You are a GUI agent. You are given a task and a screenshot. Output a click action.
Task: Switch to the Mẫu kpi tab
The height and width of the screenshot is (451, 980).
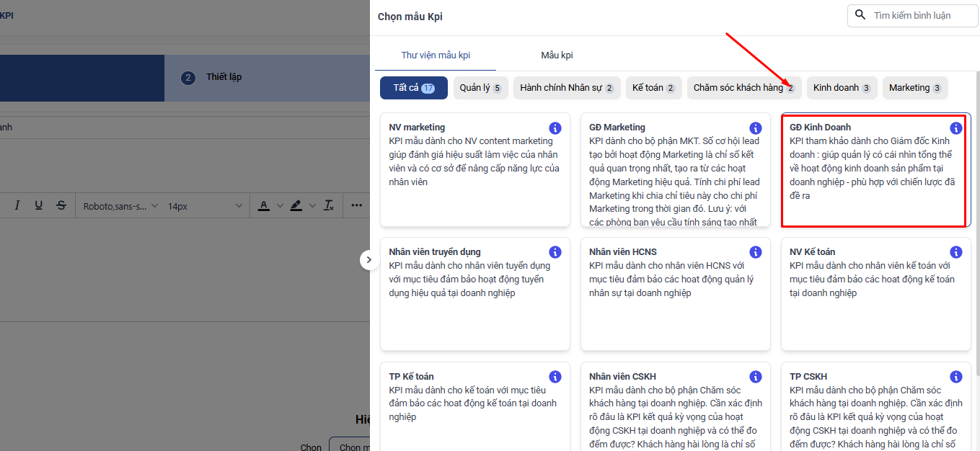(x=557, y=55)
